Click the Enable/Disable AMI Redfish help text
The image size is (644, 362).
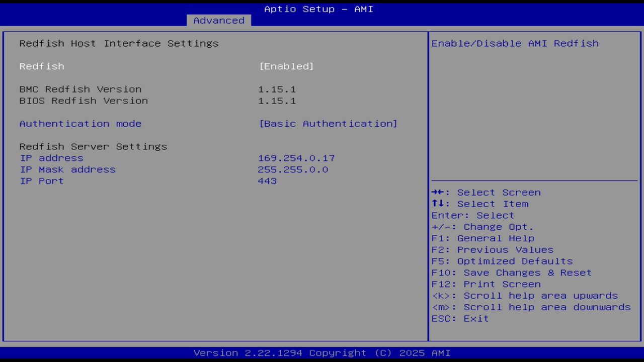pos(515,43)
